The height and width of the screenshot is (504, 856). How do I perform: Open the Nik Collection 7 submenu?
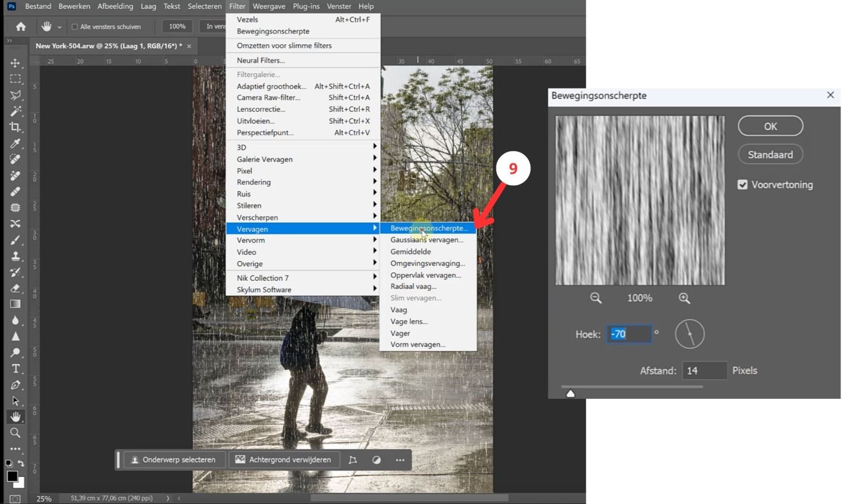coord(267,278)
